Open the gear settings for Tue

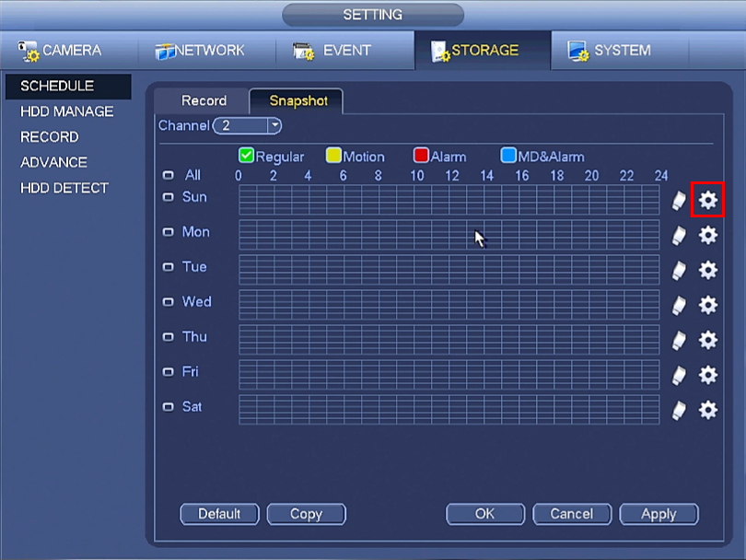[708, 270]
